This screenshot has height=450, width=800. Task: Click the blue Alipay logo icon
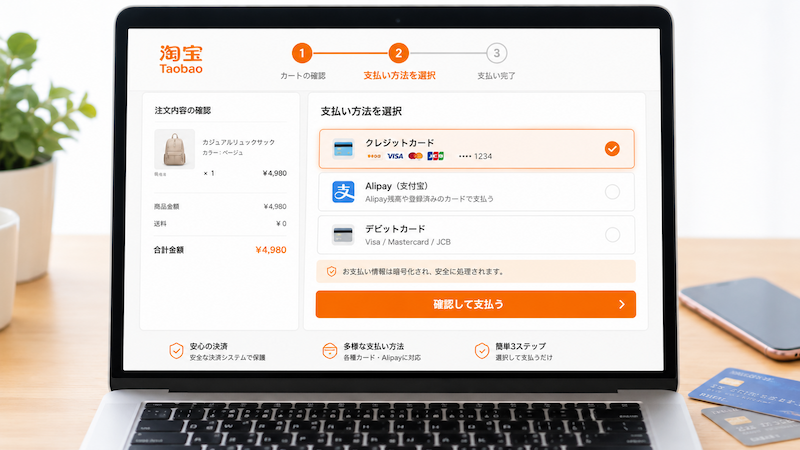343,192
